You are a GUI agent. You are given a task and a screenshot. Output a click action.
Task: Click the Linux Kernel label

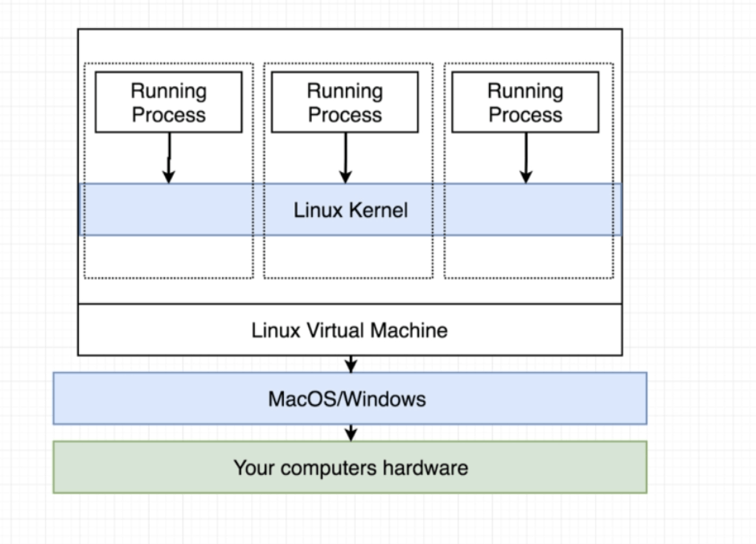[351, 210]
